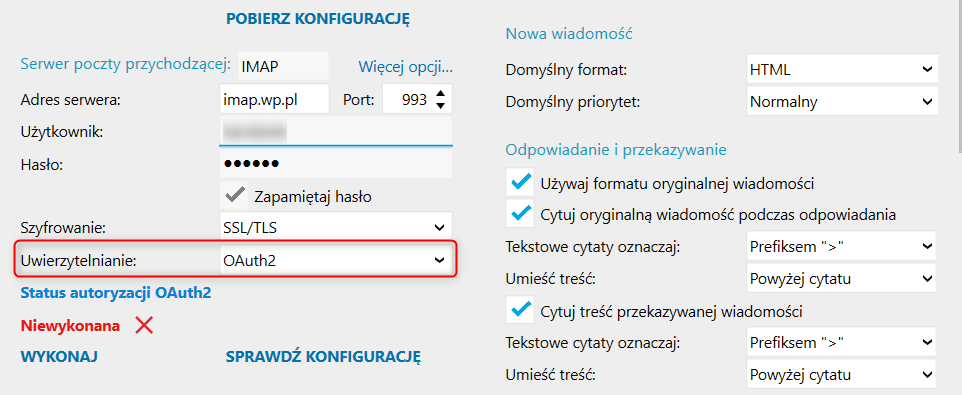Focus the Hasło password field

336,164
